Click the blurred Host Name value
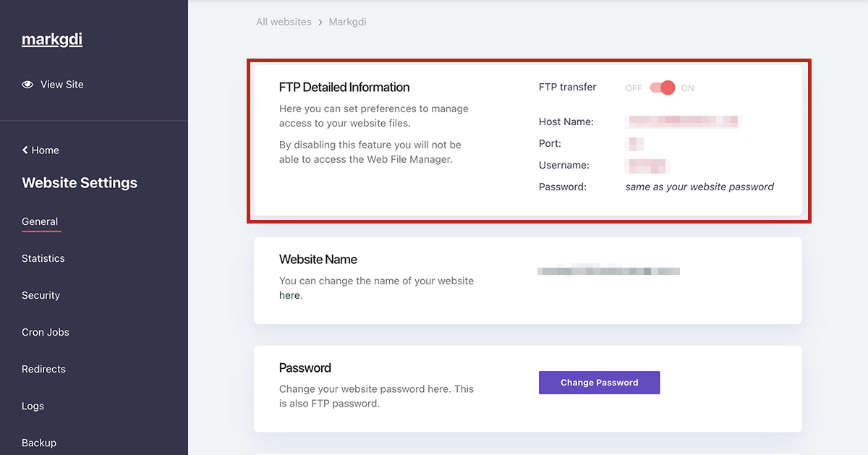The width and height of the screenshot is (868, 455). 683,122
